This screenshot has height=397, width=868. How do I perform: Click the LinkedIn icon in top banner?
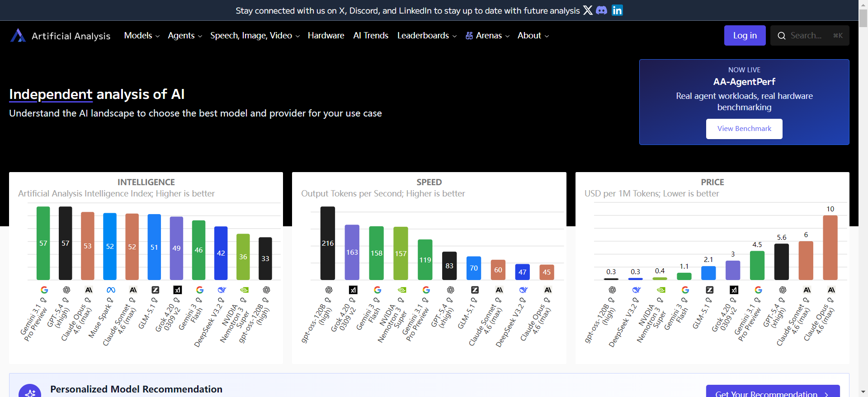(x=617, y=10)
